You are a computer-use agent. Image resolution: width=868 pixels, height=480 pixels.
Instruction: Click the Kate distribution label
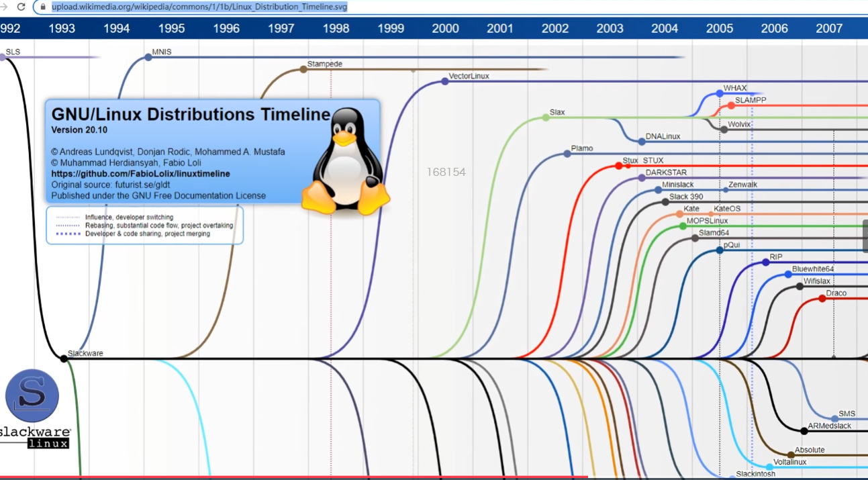[691, 209]
